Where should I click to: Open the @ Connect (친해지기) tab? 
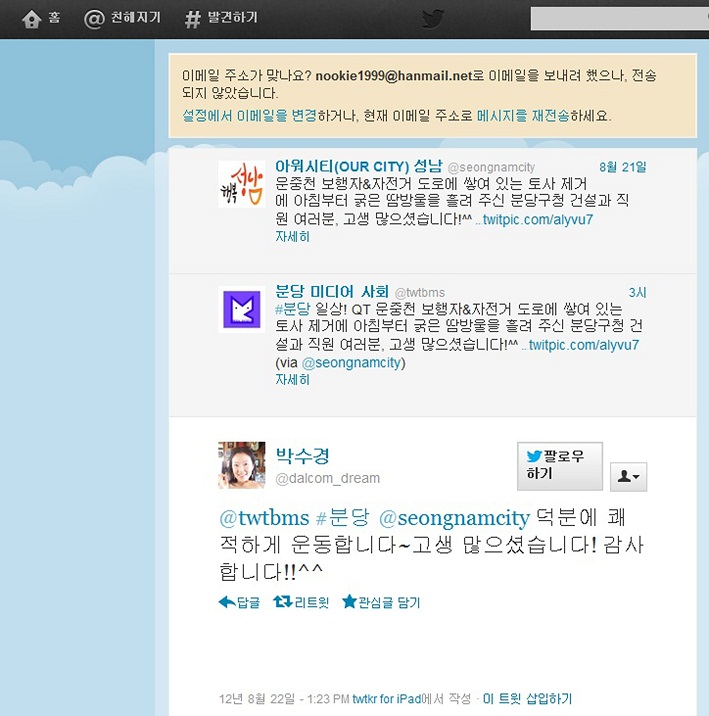pyautogui.click(x=122, y=19)
